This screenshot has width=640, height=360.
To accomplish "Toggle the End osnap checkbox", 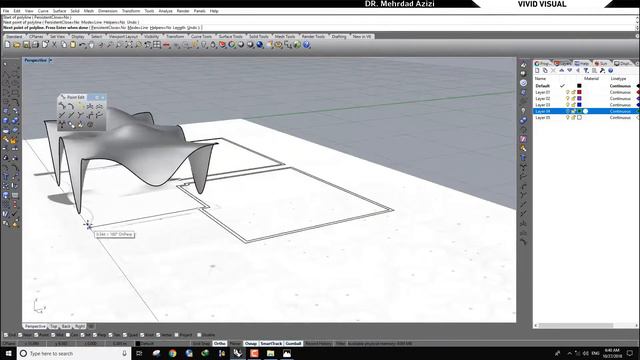I will click(x=6, y=335).
